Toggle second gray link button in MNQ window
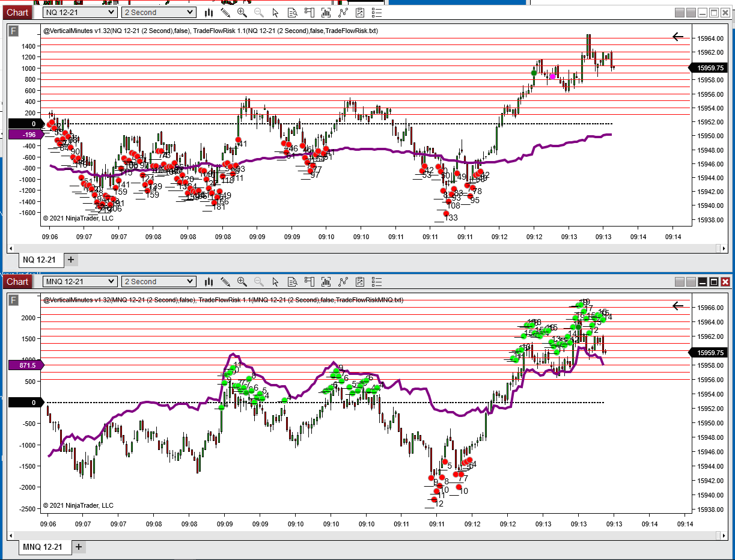Screen dimensions: 735x560 click(691, 282)
